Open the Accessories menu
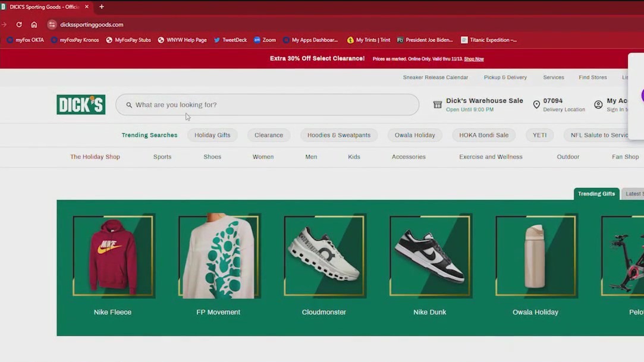The image size is (644, 362). pos(409,157)
